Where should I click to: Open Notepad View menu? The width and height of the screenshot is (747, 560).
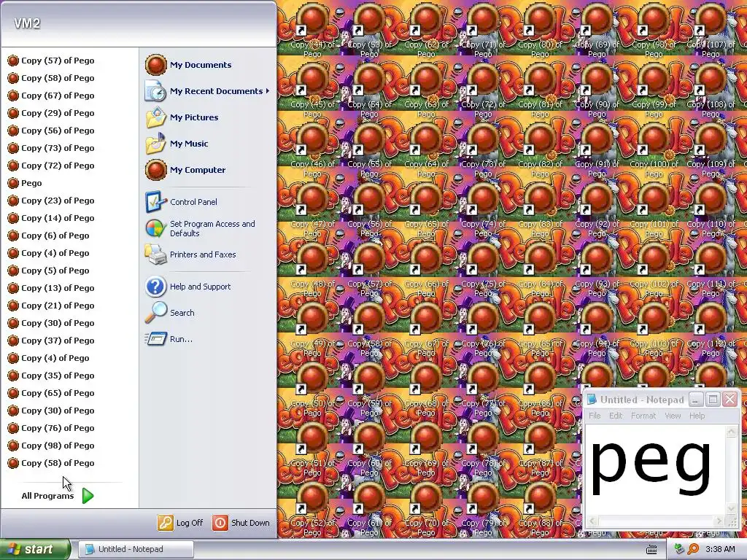[673, 416]
